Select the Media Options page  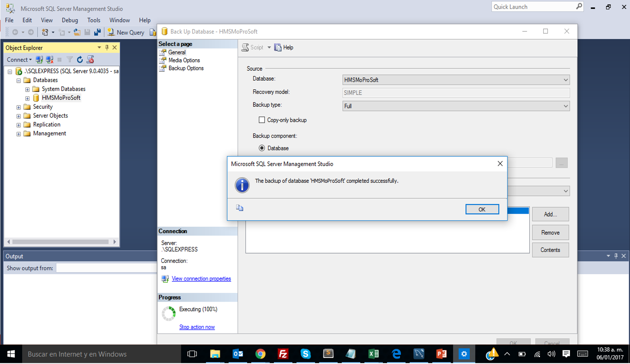coord(184,60)
